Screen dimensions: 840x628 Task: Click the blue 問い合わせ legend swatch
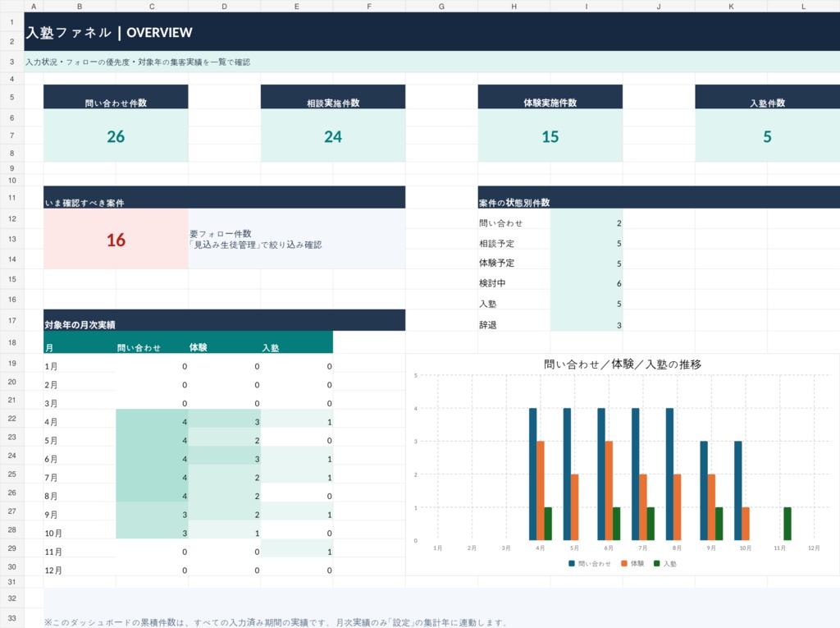572,564
